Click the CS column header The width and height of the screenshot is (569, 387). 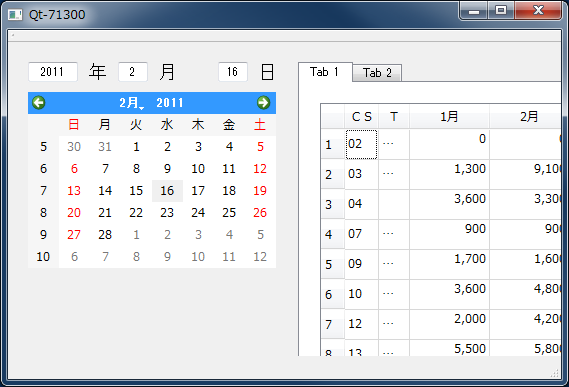pos(361,117)
